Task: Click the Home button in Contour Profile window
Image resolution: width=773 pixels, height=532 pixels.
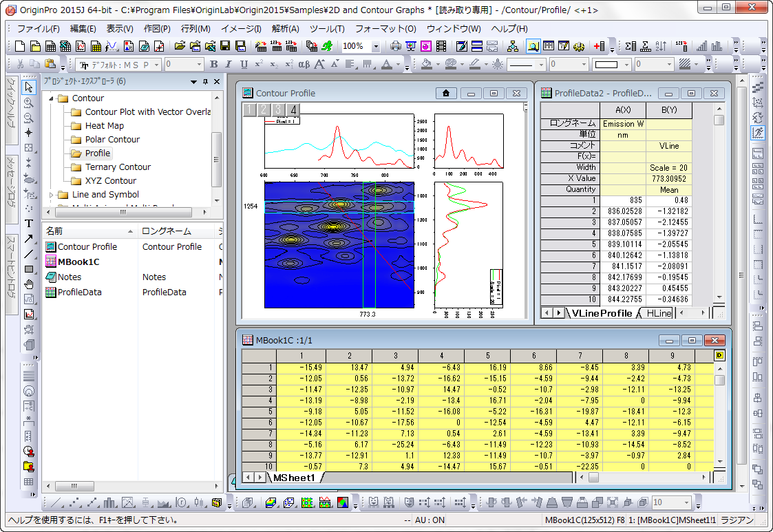Action: tap(446, 93)
